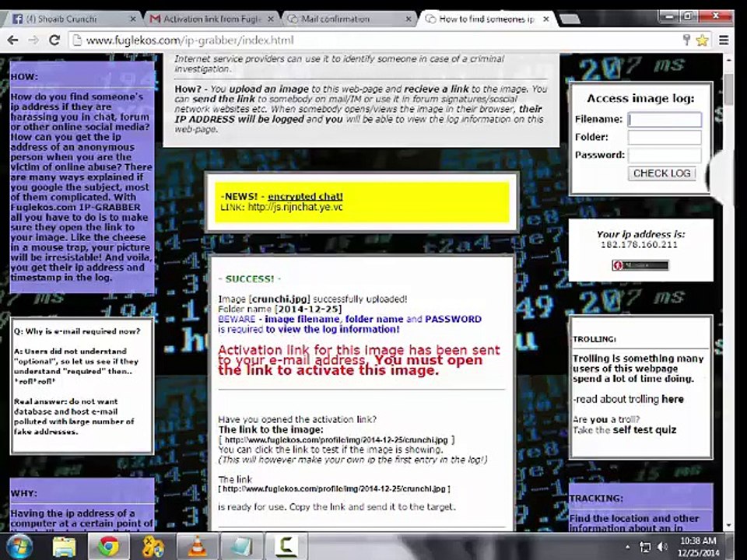
Task: Focus the Folder input field
Action: pos(665,137)
